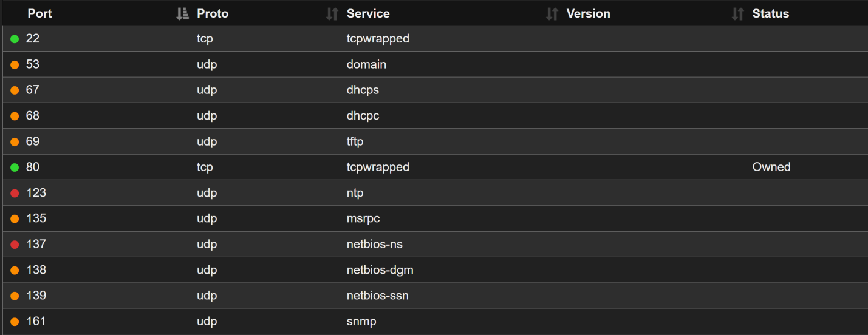
Task: Select the netbios-dgm service cell
Action: pyautogui.click(x=380, y=270)
